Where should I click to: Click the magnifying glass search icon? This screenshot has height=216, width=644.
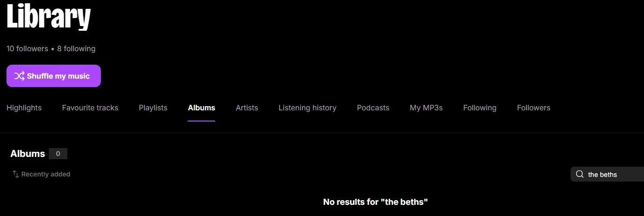tap(579, 174)
